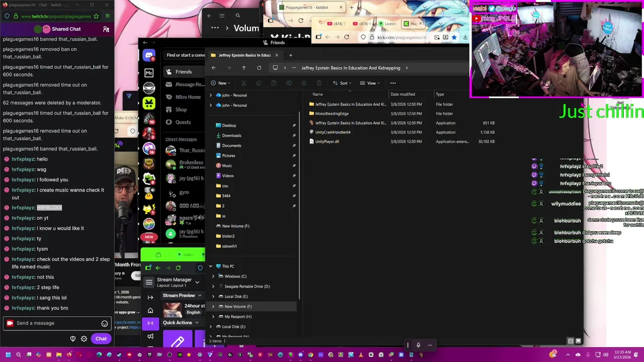Screen dimensions: 644x362
Task: Toggle pin on Videos quick access entry
Action: pos(294,175)
